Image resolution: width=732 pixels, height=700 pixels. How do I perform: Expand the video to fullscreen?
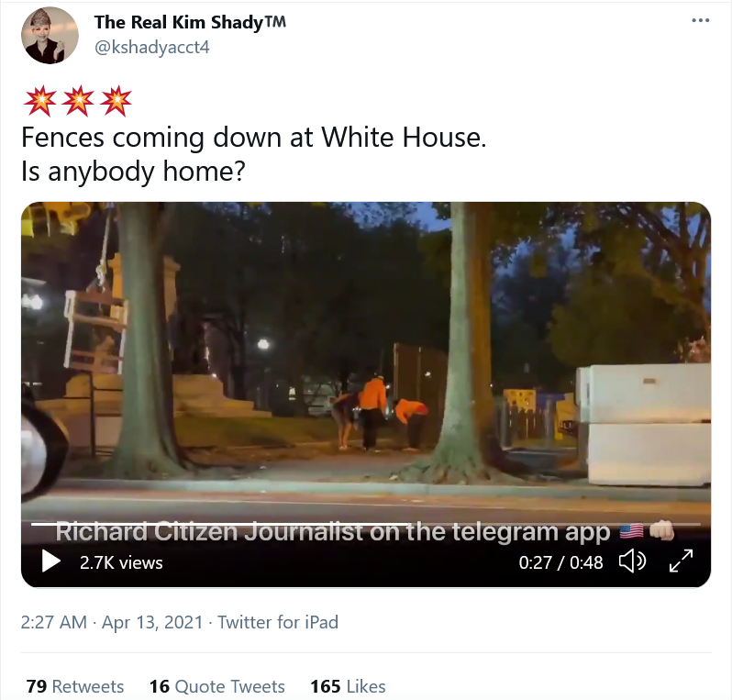click(x=681, y=561)
